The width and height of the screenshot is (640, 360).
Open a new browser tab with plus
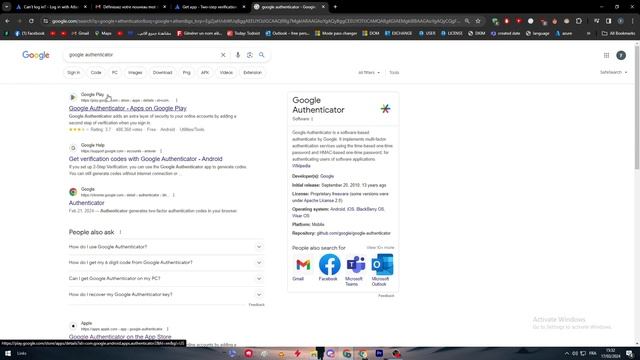point(335,7)
